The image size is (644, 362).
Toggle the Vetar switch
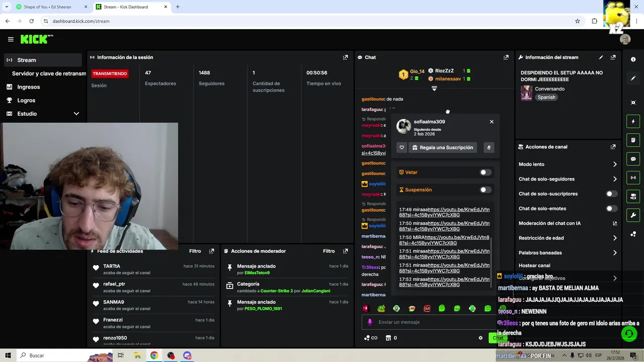pyautogui.click(x=485, y=172)
